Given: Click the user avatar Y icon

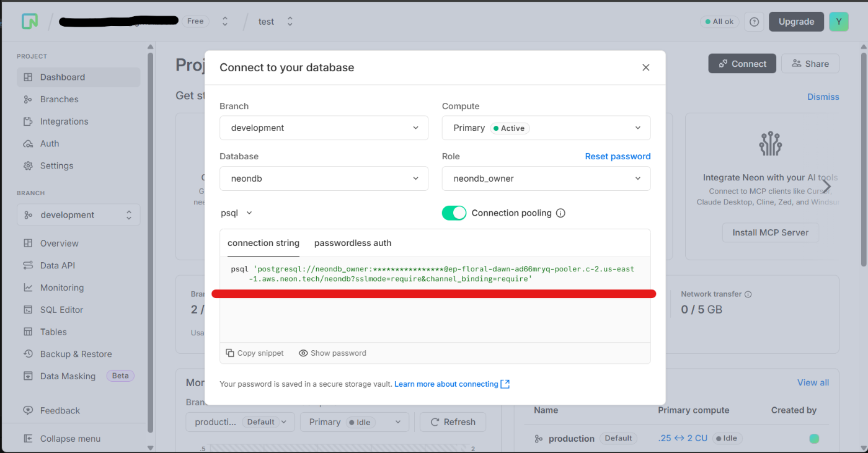Looking at the screenshot, I should (x=838, y=22).
